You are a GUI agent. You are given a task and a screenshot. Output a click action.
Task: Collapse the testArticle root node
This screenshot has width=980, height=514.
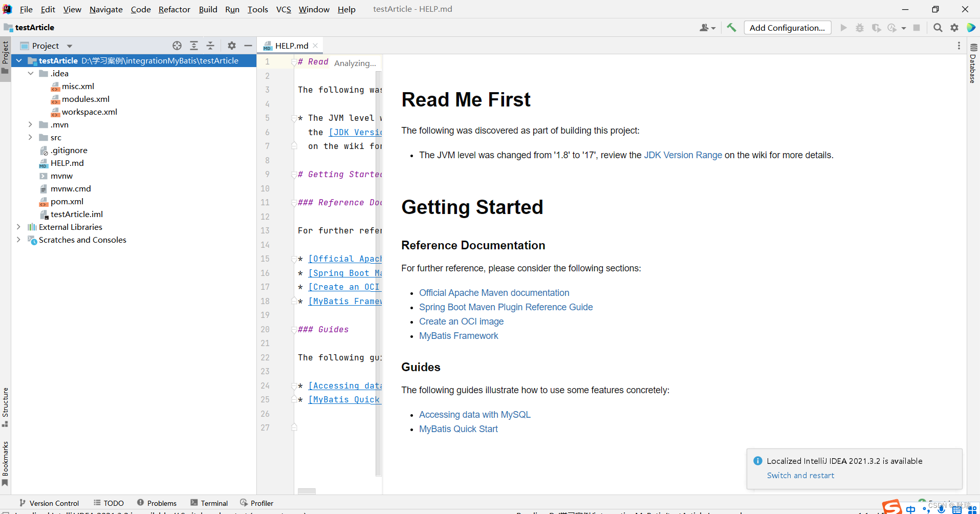19,60
